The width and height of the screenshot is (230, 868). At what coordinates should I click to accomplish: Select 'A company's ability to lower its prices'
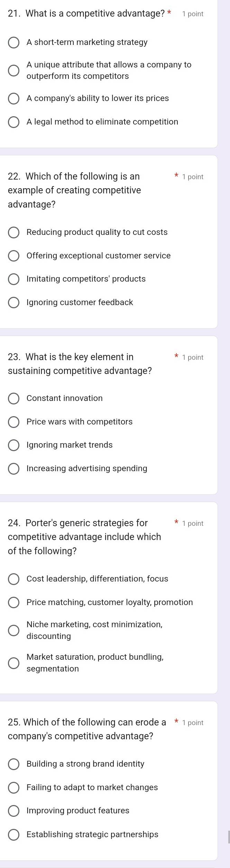pos(14,99)
